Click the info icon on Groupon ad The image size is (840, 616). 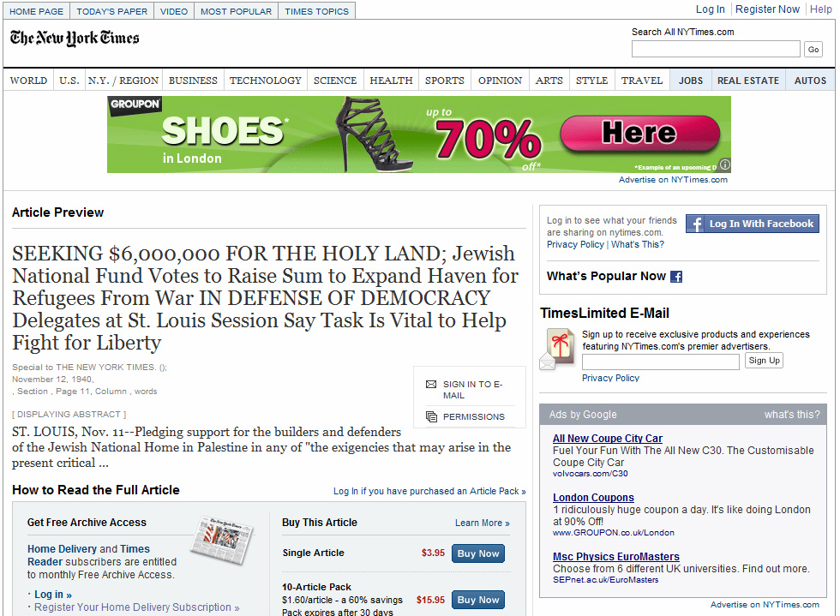(724, 165)
